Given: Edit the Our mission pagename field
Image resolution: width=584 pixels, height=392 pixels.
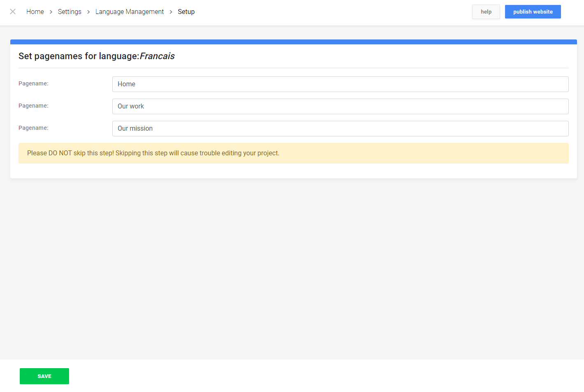Looking at the screenshot, I should (340, 129).
